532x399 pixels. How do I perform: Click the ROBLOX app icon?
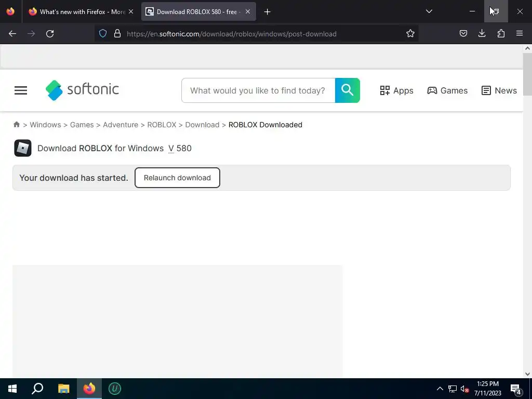23,148
